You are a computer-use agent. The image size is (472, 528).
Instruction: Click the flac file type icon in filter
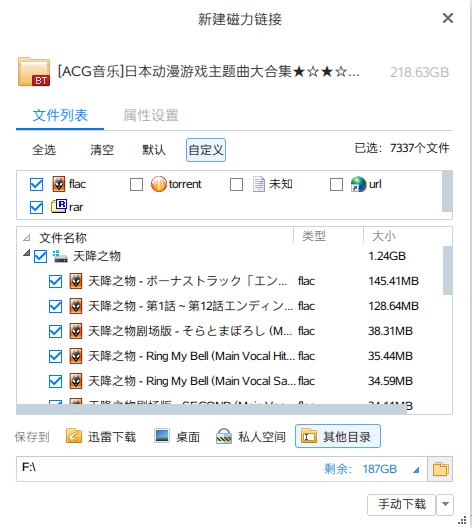coord(59,184)
